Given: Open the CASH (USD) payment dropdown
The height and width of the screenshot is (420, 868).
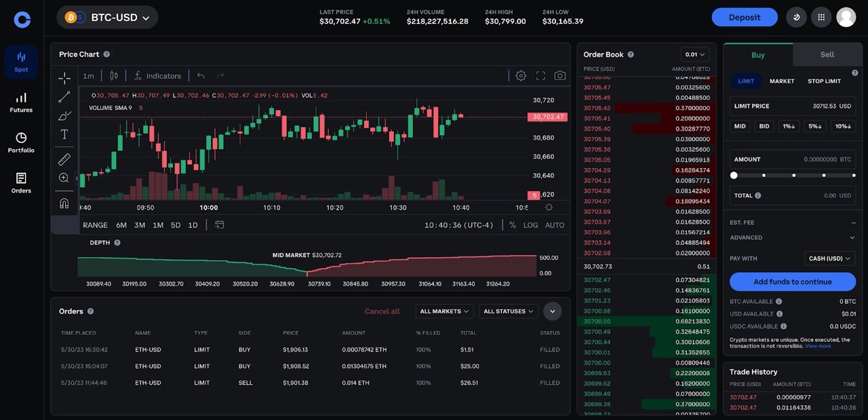Looking at the screenshot, I should point(829,259).
